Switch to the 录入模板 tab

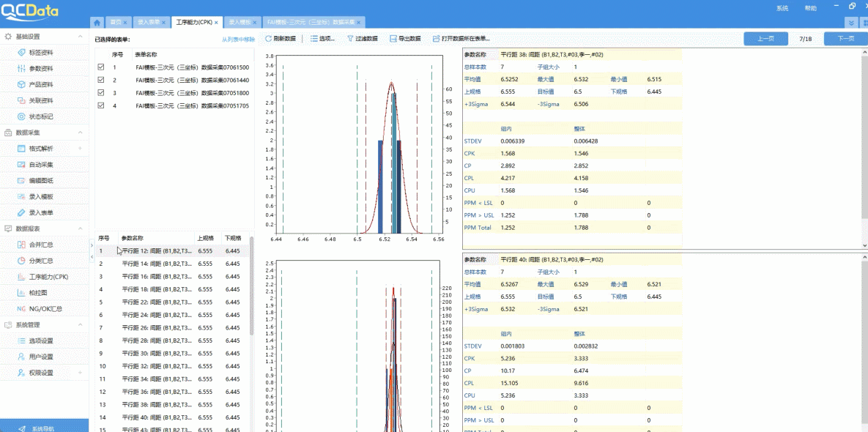(x=238, y=23)
